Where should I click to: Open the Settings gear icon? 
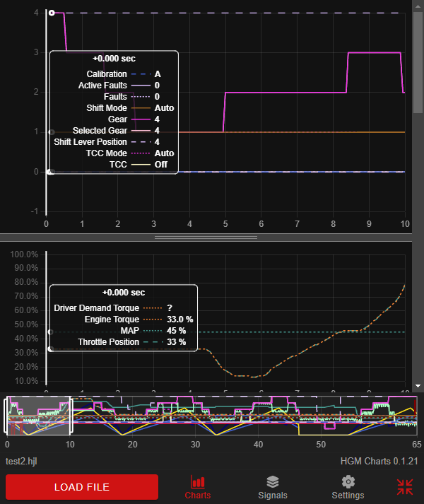click(x=348, y=482)
